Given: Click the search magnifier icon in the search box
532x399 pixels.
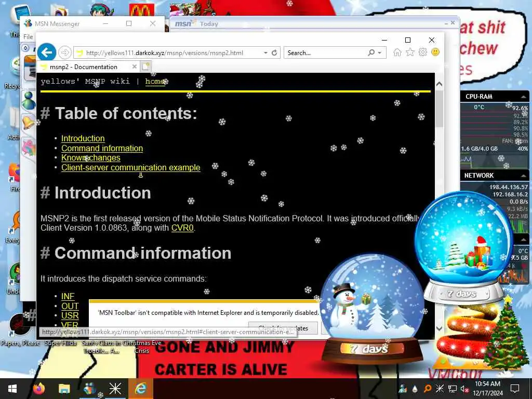Looking at the screenshot, I should click(371, 52).
